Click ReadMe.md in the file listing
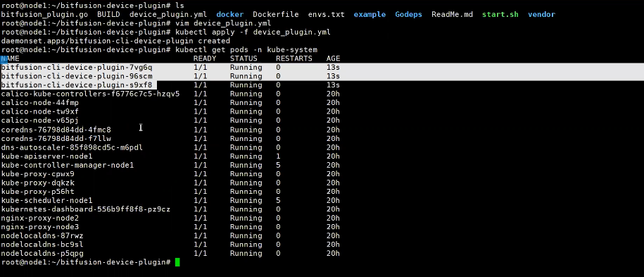644x277 pixels. [x=452, y=14]
